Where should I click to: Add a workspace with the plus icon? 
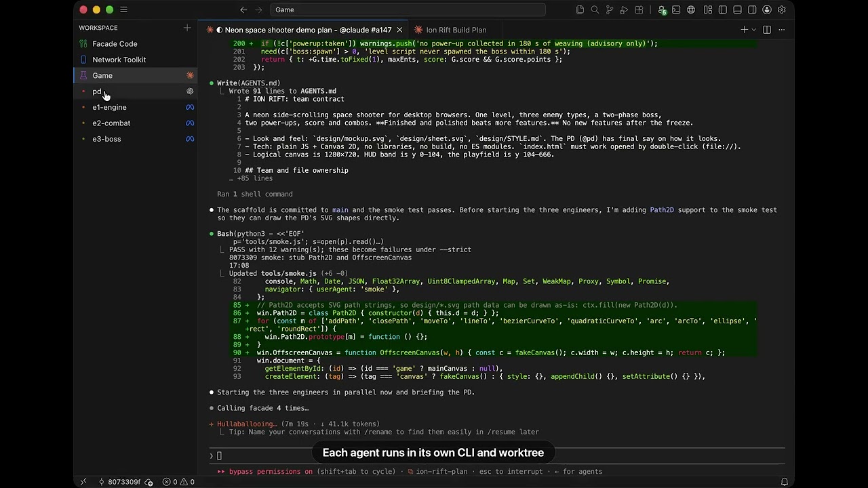[187, 28]
